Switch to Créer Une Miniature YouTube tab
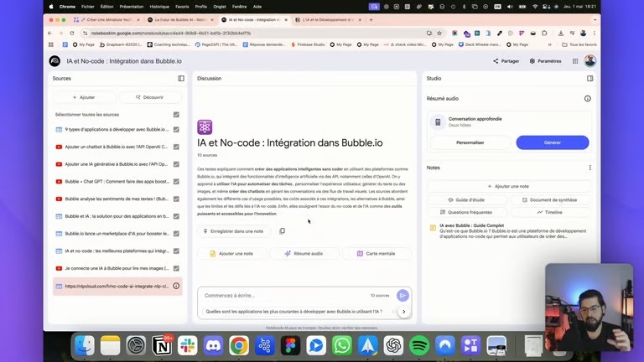This screenshot has width=644, height=362. pyautogui.click(x=106, y=20)
